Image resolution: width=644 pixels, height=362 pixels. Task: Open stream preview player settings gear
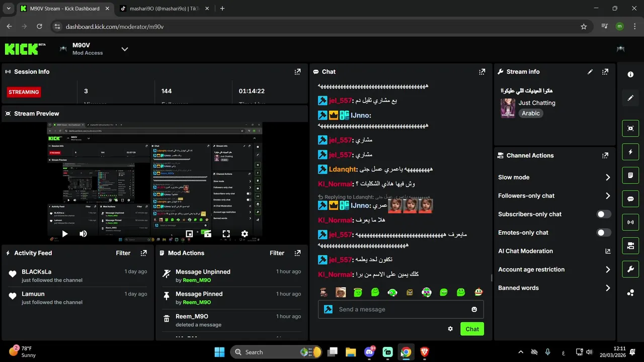tap(245, 234)
